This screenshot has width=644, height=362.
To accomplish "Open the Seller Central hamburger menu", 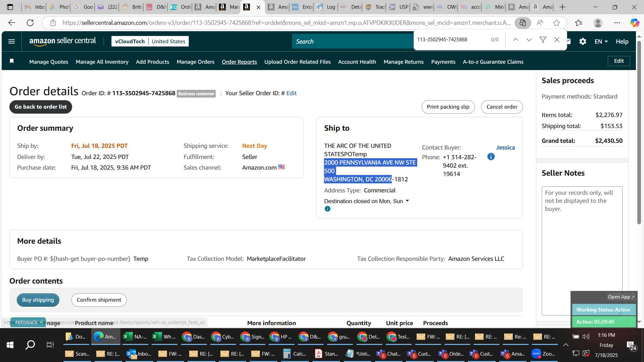I will [11, 41].
